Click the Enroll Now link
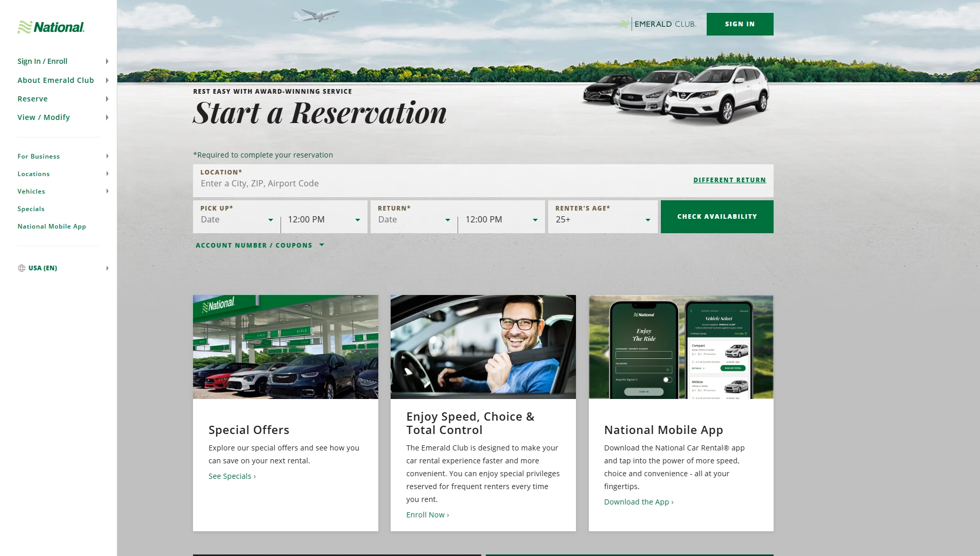This screenshot has width=980, height=556. click(428, 515)
